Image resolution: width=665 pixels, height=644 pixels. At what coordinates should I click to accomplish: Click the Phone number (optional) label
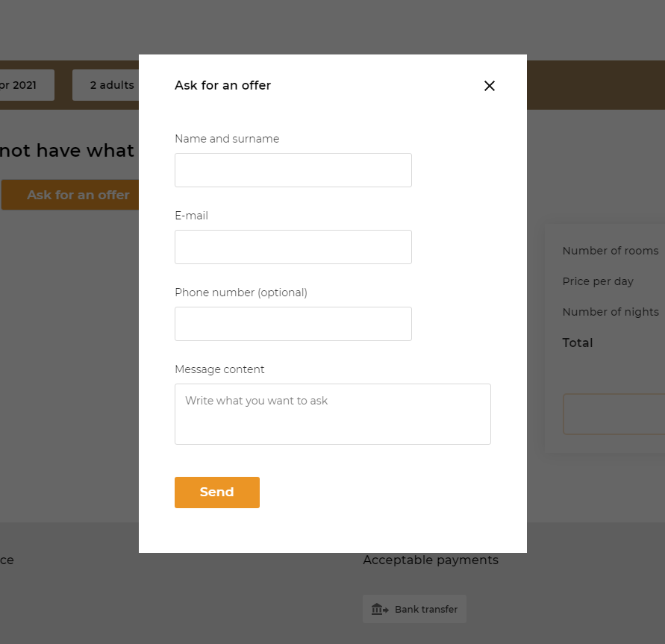tap(241, 293)
